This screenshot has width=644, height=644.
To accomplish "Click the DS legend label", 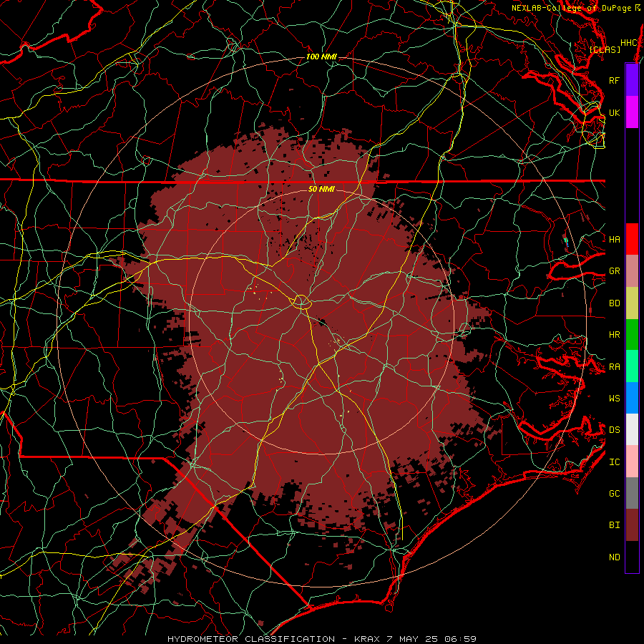I will [614, 429].
